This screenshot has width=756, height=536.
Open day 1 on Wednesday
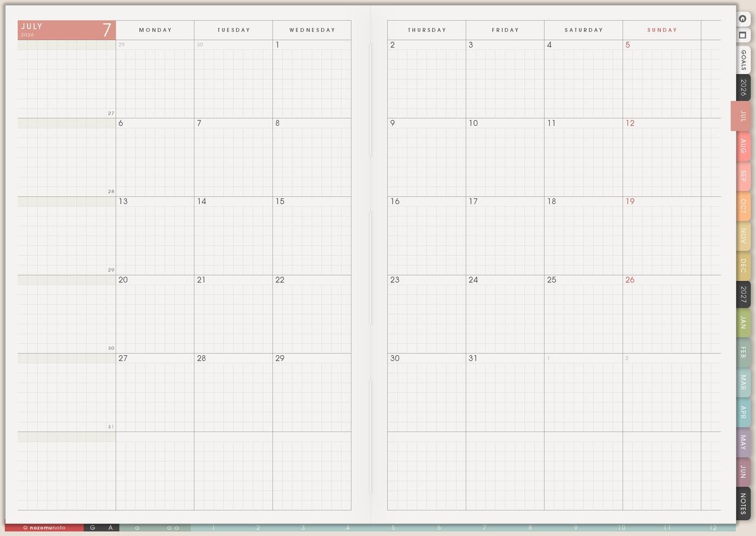click(x=278, y=45)
